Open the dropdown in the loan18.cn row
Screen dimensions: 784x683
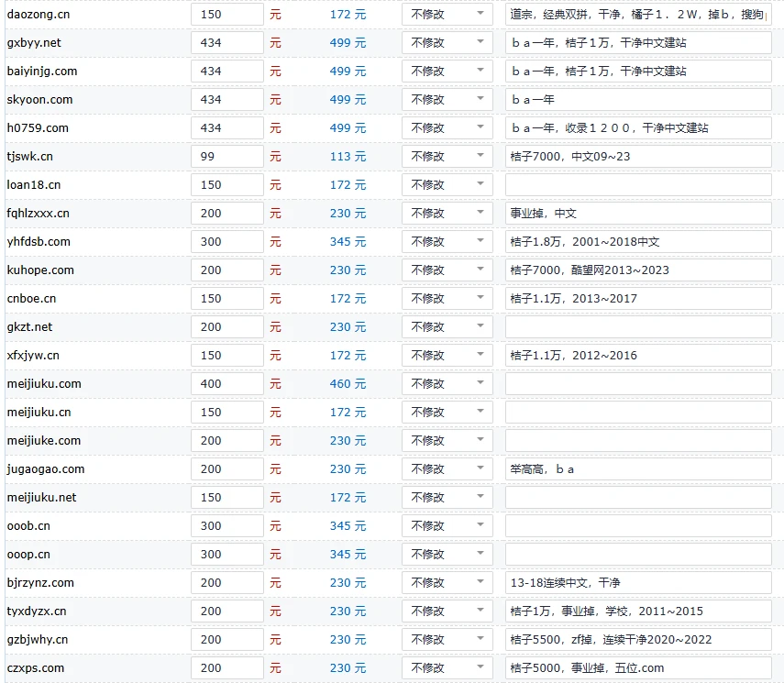coord(447,184)
